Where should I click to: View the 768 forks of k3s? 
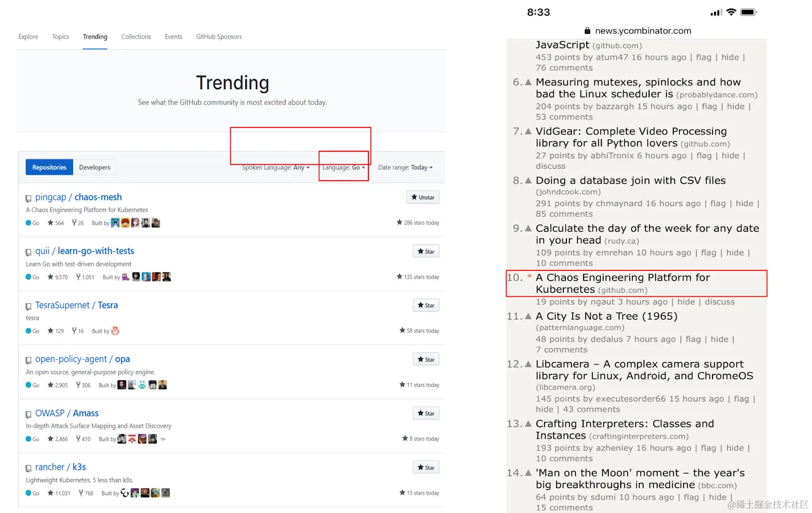pos(86,493)
